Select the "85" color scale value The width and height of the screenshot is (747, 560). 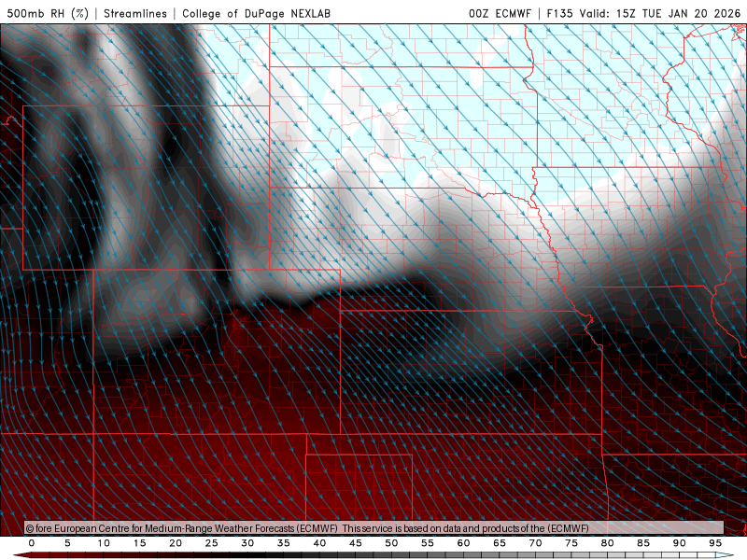[x=643, y=543]
